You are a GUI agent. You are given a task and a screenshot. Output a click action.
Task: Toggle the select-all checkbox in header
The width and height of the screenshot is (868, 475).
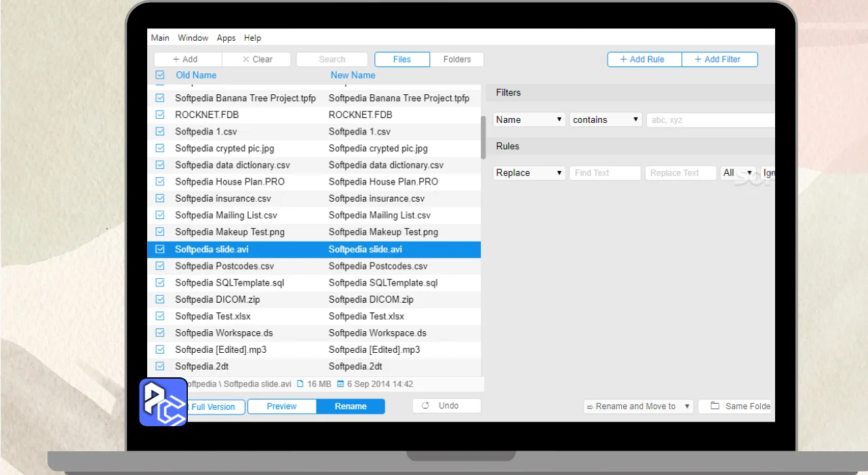click(x=160, y=75)
